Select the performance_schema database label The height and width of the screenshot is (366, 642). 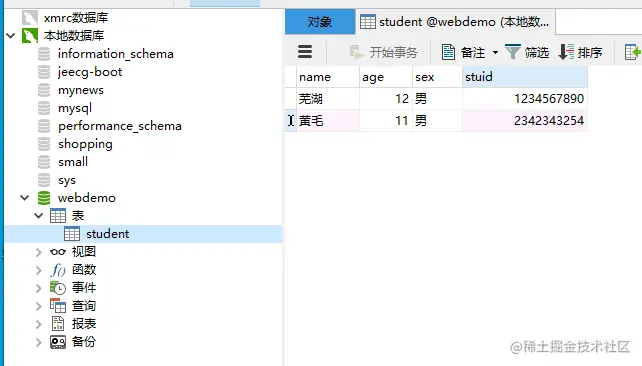[x=120, y=126]
